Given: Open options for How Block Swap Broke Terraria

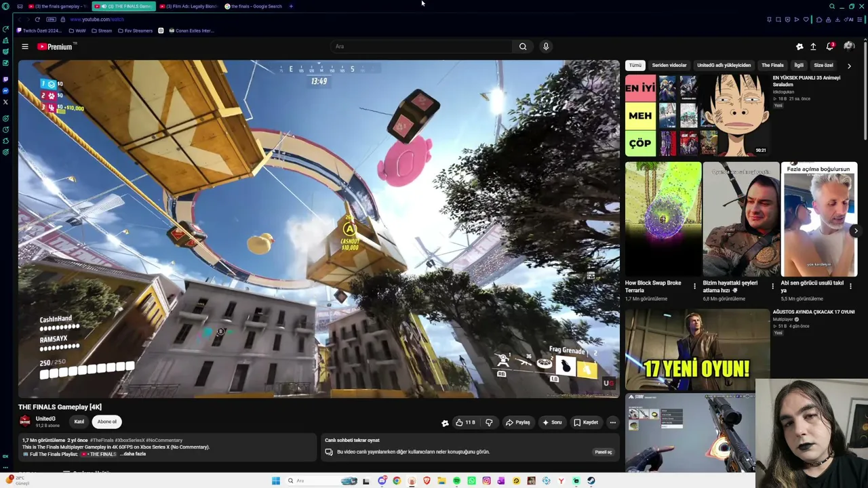Looking at the screenshot, I should (694, 286).
